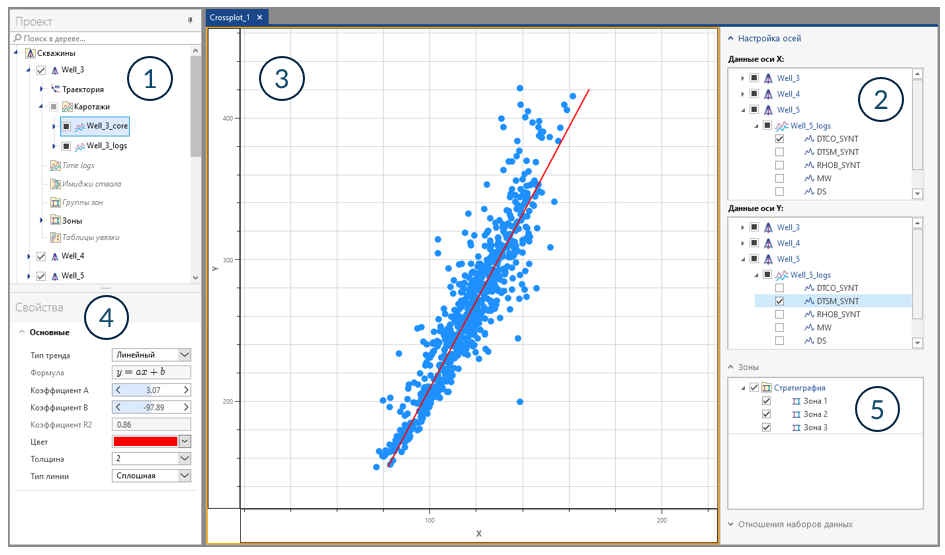
Task: Decrease Коэффициент A with the left arrow
Action: click(x=118, y=390)
